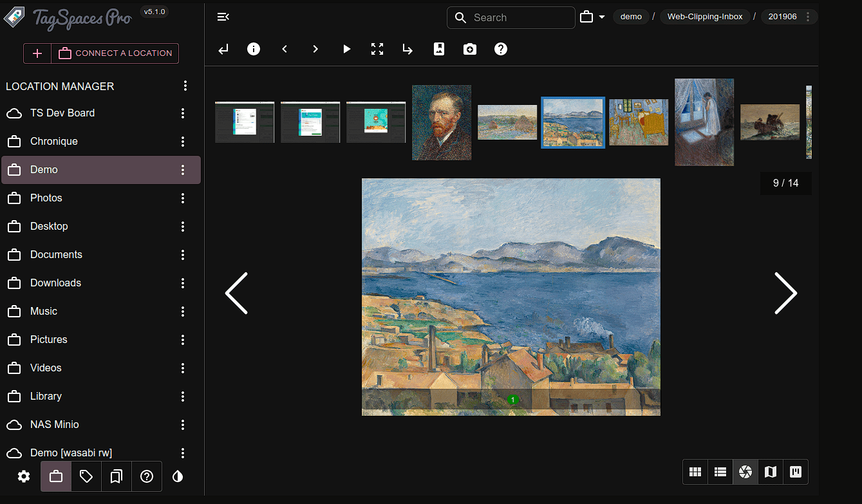Select the haystacks landscape thumbnail

(x=507, y=122)
